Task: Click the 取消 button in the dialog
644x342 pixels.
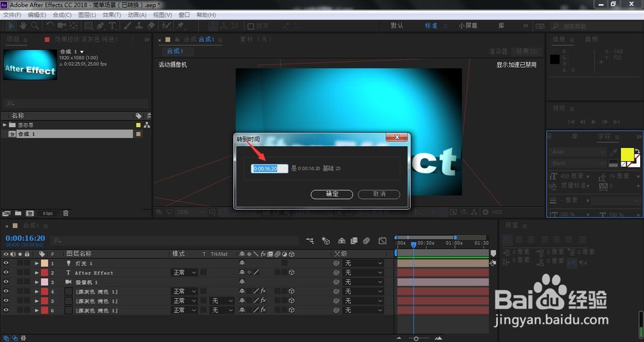Action: click(379, 195)
